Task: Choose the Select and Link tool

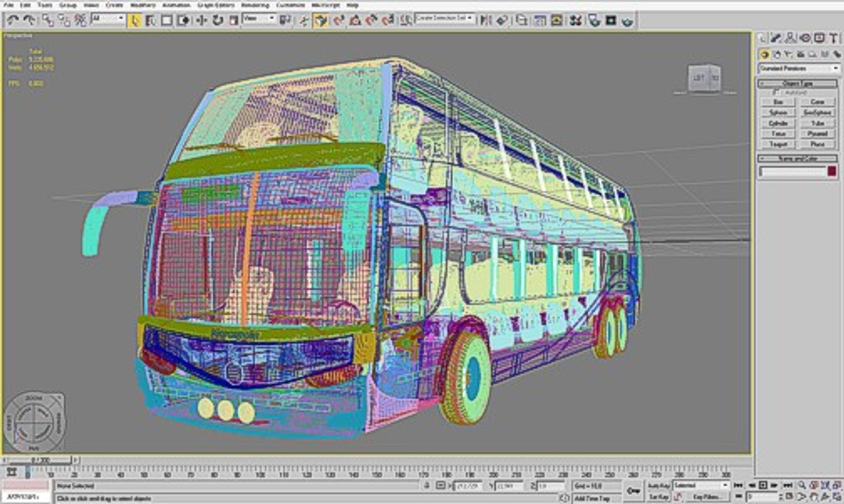Action: [47, 20]
